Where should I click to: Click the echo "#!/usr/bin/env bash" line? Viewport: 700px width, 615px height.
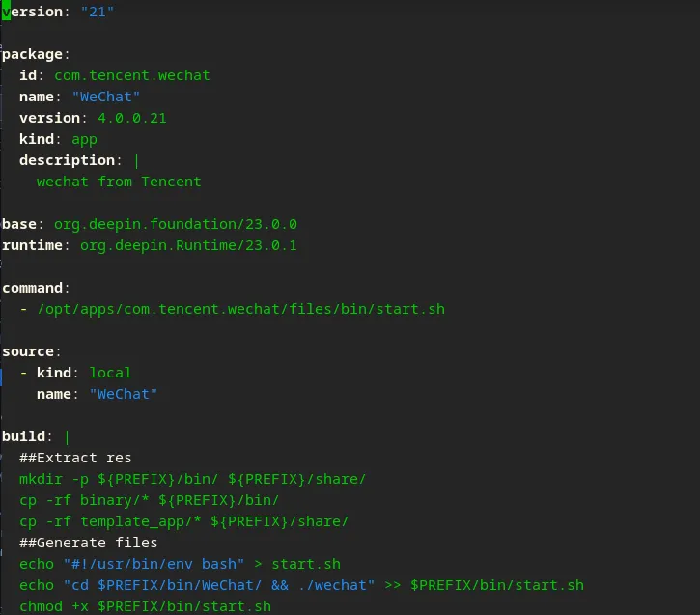pos(180,564)
